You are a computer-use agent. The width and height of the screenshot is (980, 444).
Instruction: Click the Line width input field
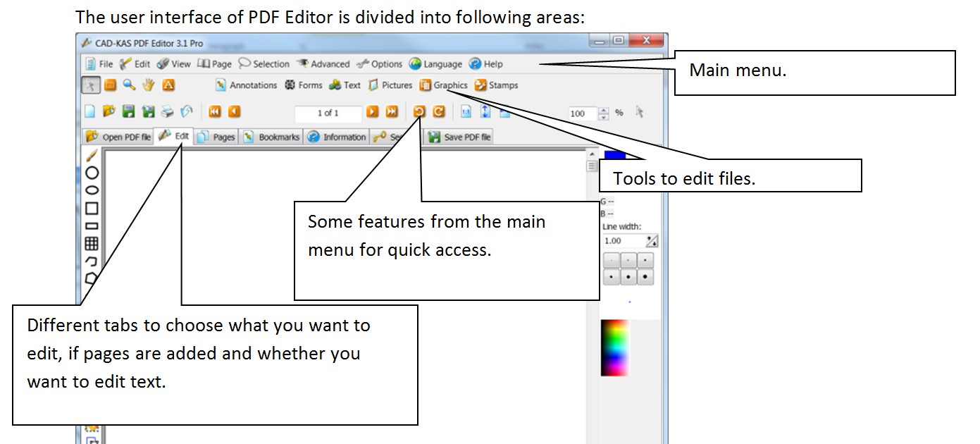pos(623,241)
